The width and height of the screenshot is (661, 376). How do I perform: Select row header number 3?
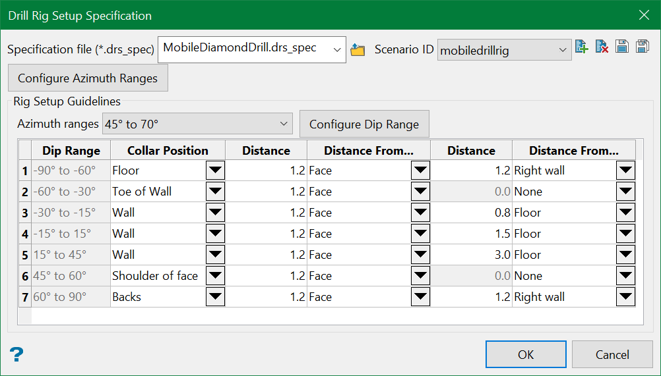click(x=25, y=213)
